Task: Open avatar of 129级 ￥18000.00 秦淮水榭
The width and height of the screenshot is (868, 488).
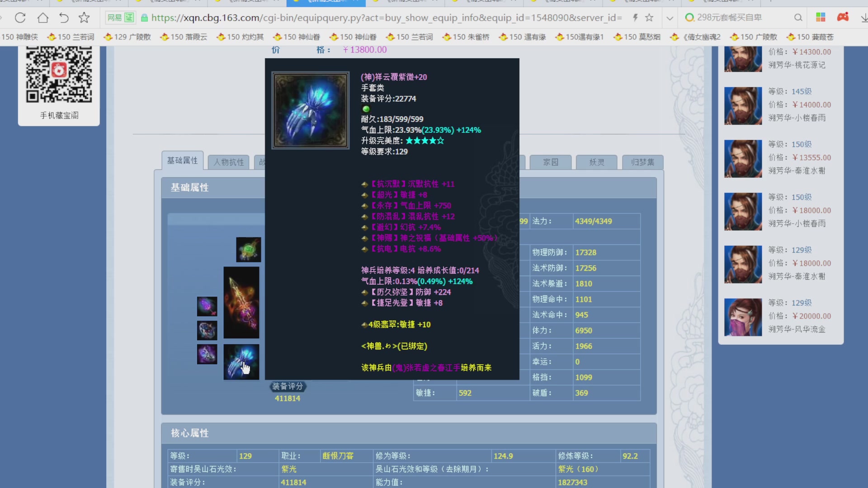Action: (743, 264)
